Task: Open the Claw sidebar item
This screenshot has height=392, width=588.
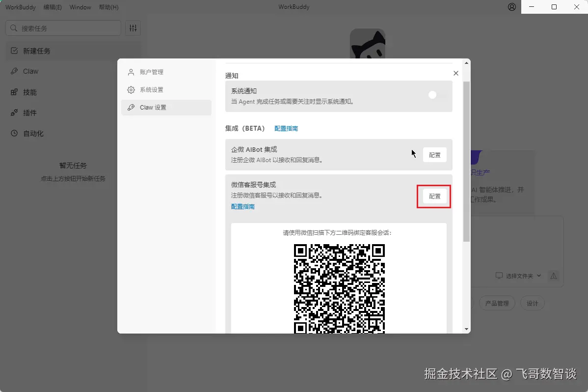Action: point(74,71)
